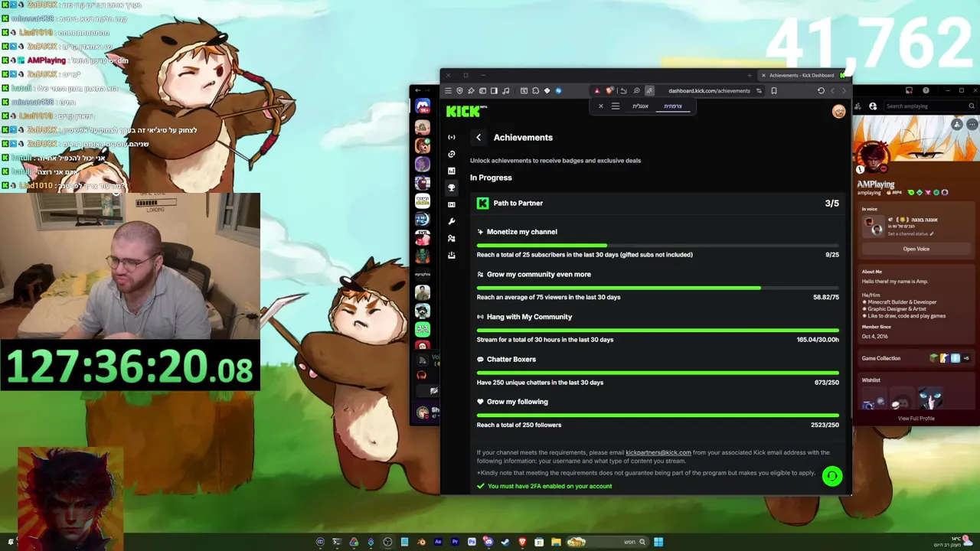Open Brave browser from the taskbar

point(522,542)
